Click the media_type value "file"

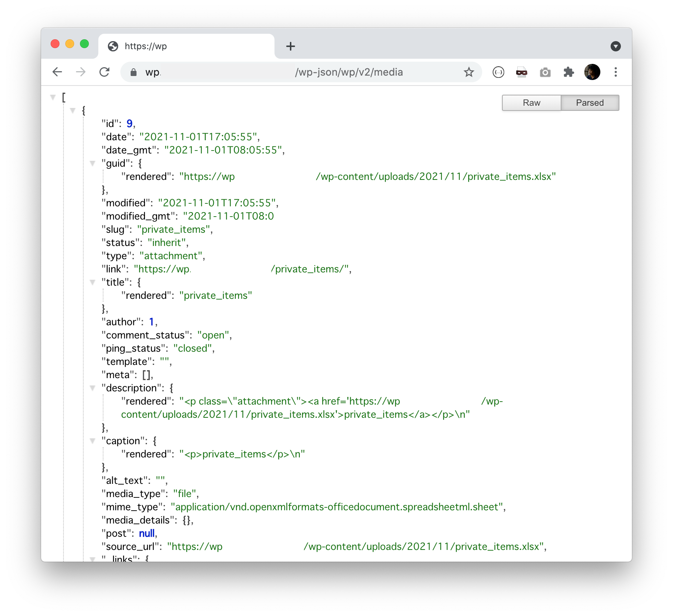185,494
